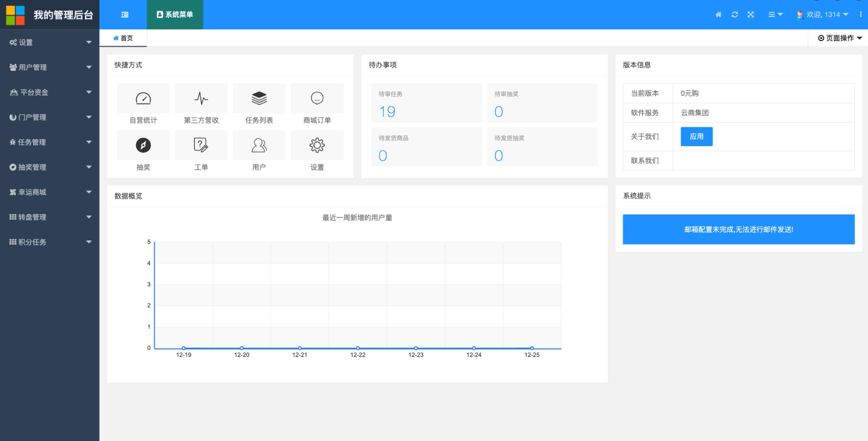Click the 抽奖 compass icon
This screenshot has height=441, width=868.
pos(143,145)
